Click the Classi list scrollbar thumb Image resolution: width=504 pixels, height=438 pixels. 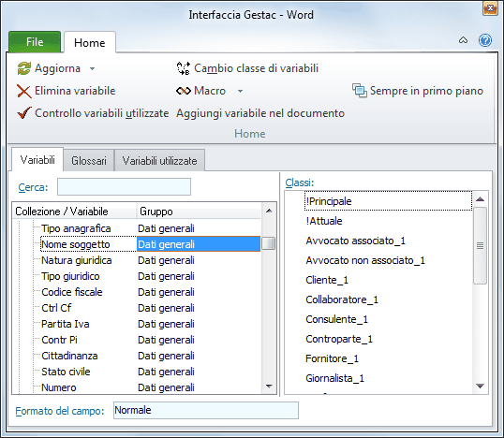point(481,245)
